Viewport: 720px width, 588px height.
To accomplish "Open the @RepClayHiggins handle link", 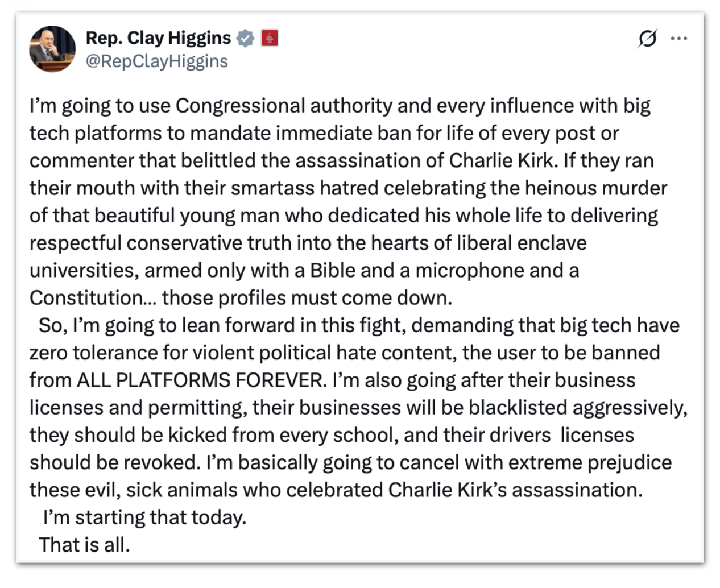I will tap(158, 61).
